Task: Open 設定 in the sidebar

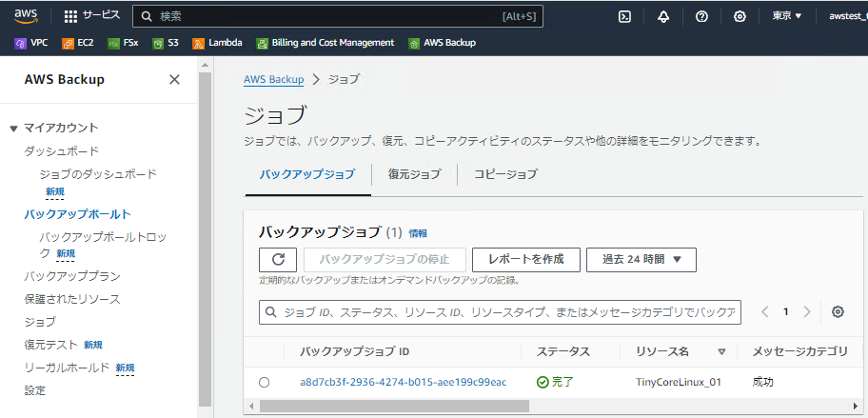Action: click(34, 391)
